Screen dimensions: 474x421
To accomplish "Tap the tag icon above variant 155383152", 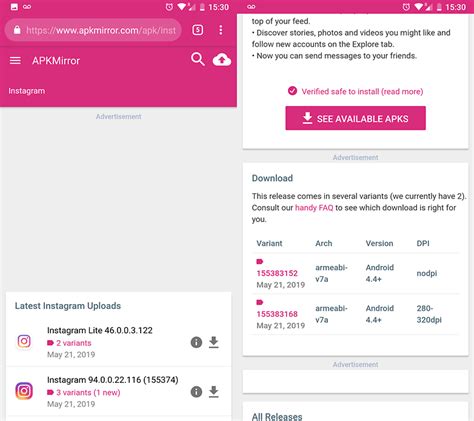I will click(x=260, y=261).
